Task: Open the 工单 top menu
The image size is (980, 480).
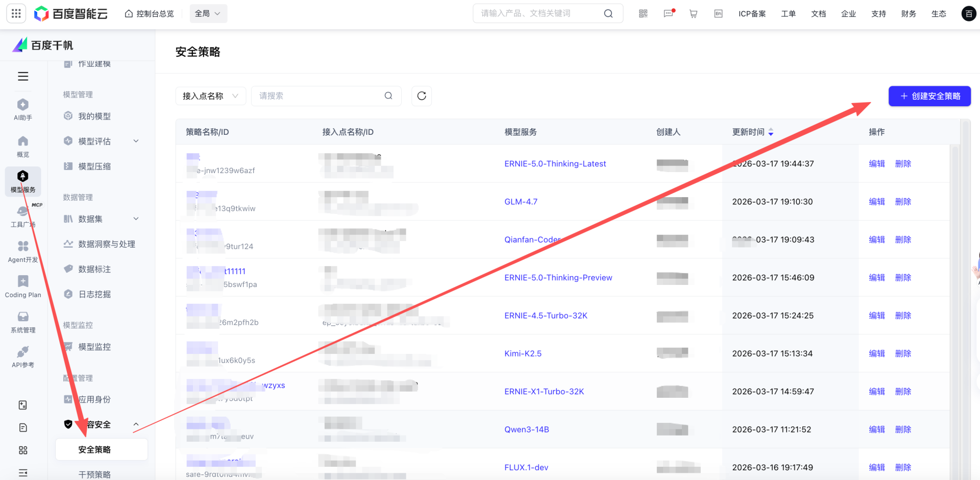Action: [x=788, y=14]
